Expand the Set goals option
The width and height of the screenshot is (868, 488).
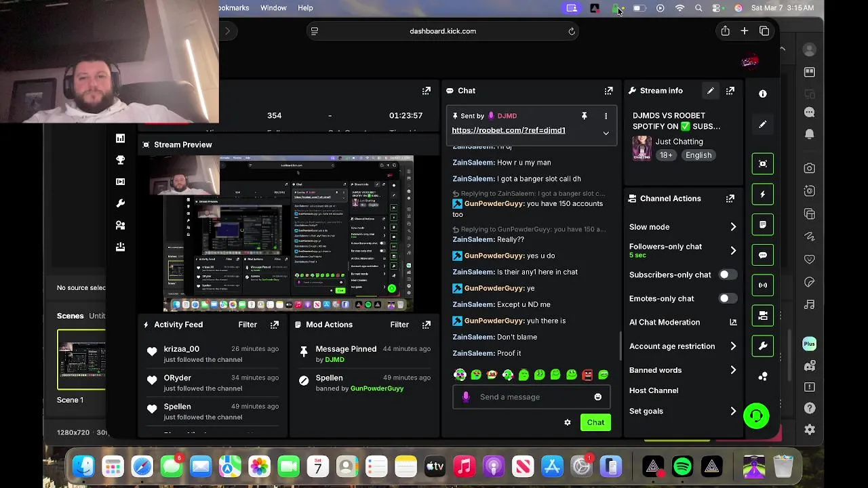[733, 411]
